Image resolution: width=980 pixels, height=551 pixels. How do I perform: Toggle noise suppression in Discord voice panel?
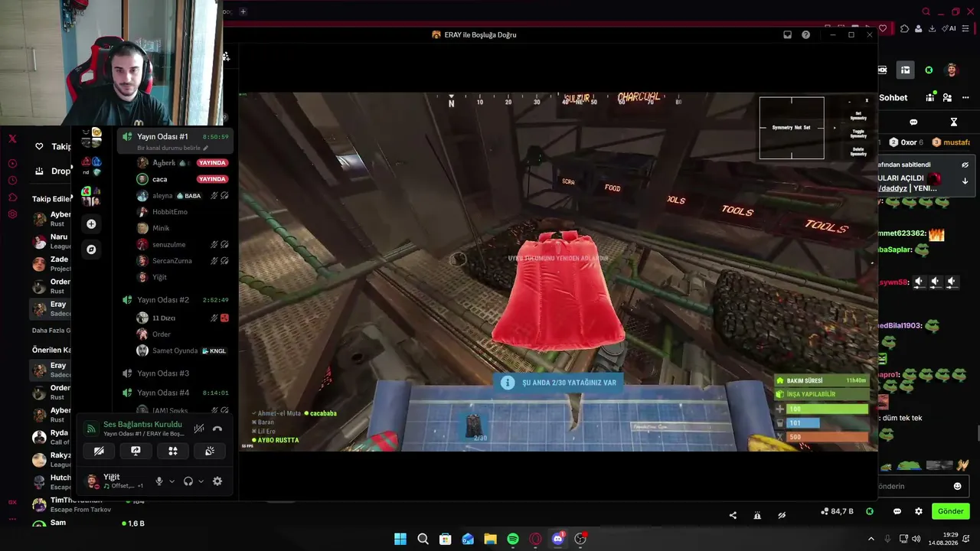pos(199,429)
